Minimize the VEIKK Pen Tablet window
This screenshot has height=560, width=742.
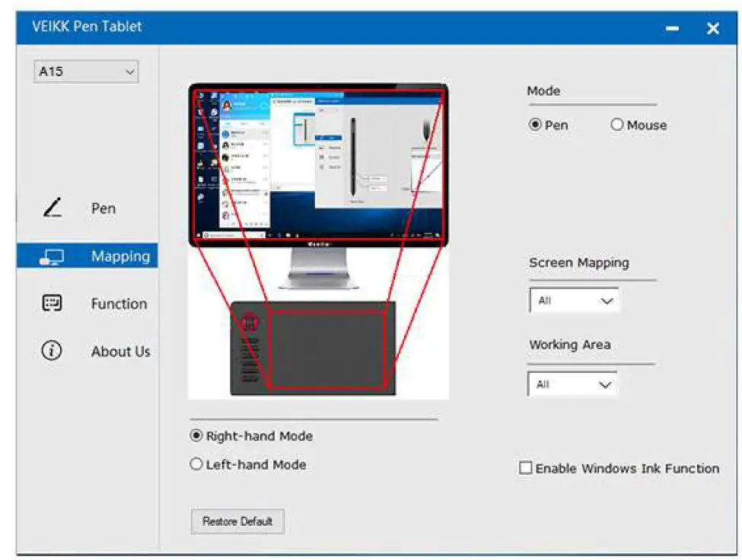coord(672,28)
